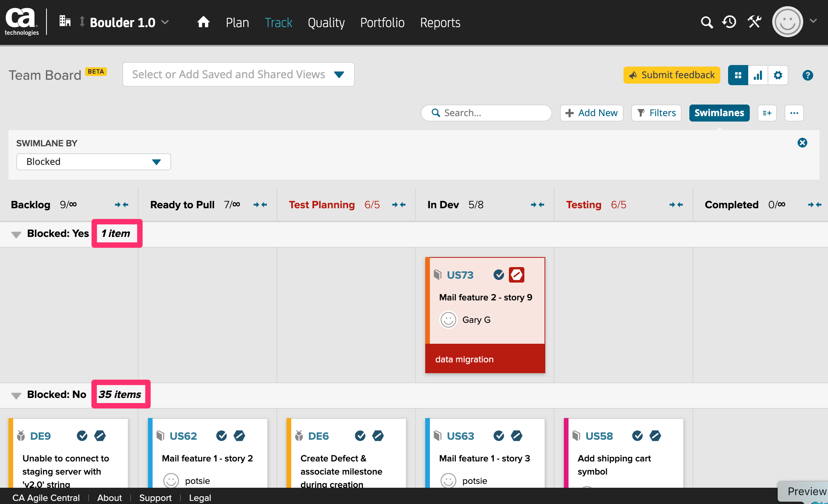Open the recent activity history icon

[730, 22]
